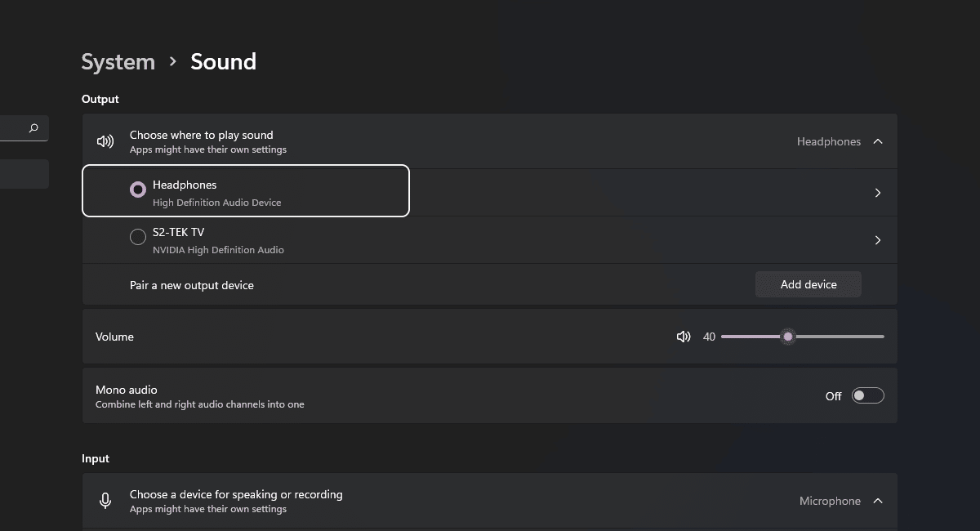Open Headphones properties with its right arrow

878,193
